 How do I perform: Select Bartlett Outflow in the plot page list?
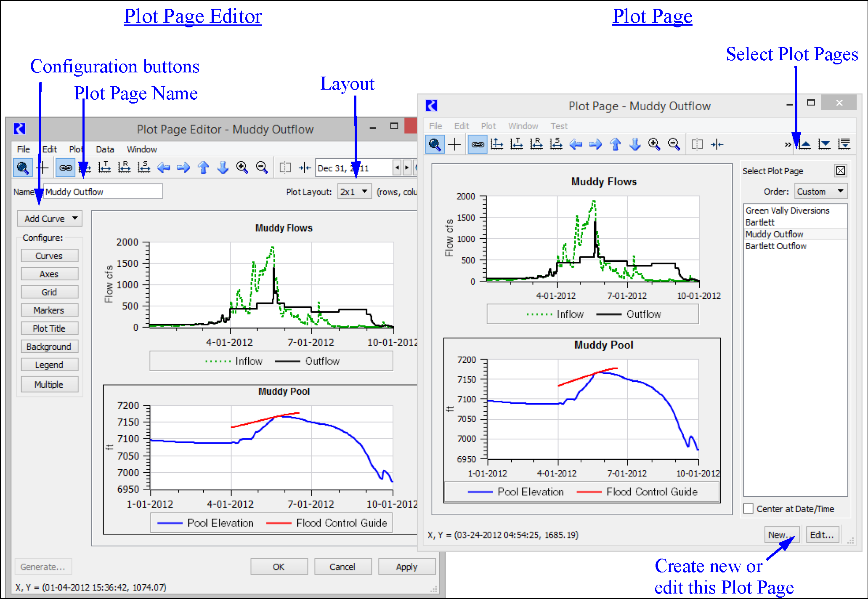pyautogui.click(x=776, y=246)
